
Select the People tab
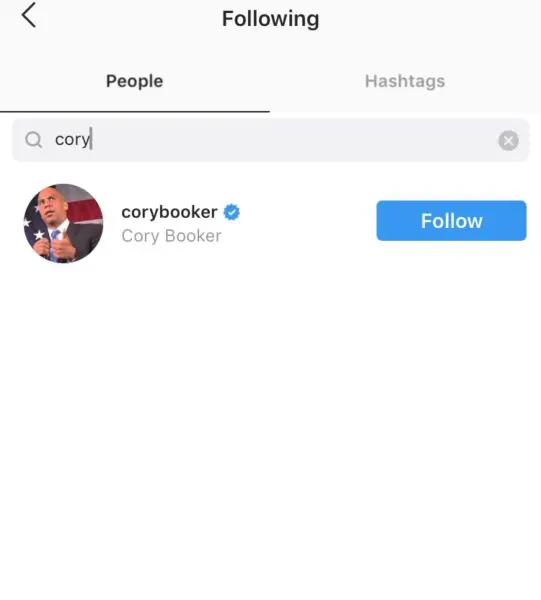(135, 81)
